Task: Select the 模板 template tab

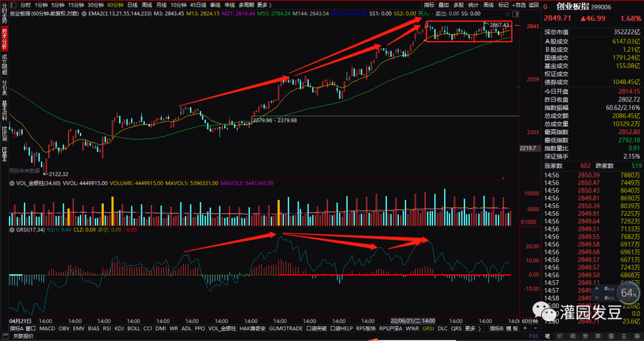Action: click(512, 328)
